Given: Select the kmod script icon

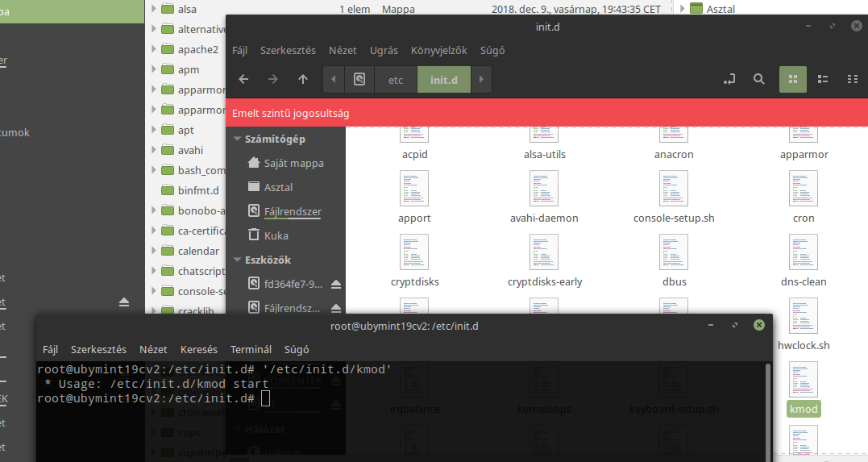Looking at the screenshot, I should point(804,380).
